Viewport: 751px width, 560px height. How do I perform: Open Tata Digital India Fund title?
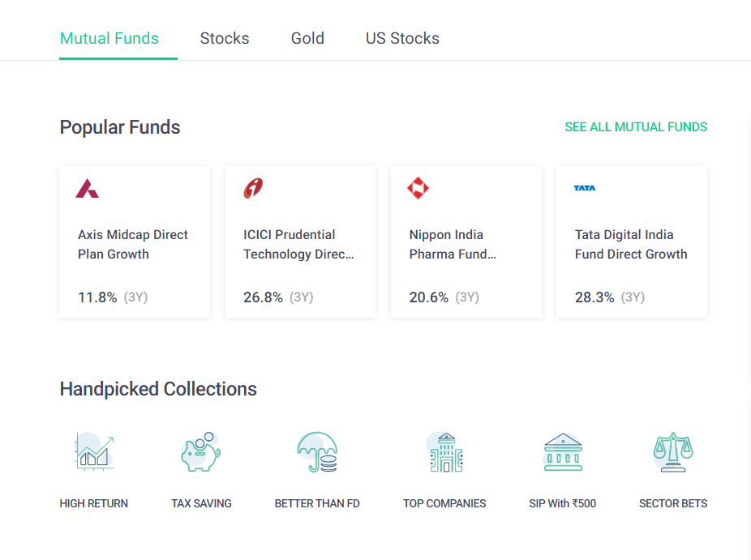tap(631, 244)
